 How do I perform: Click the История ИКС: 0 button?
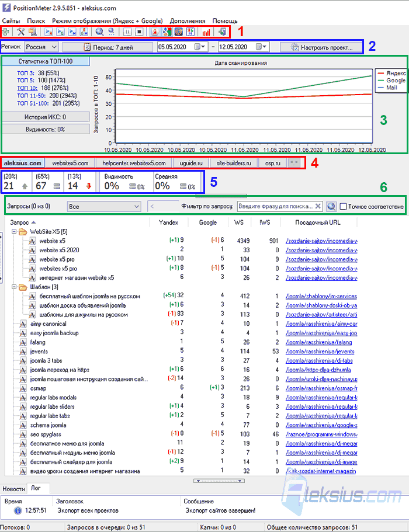point(46,117)
